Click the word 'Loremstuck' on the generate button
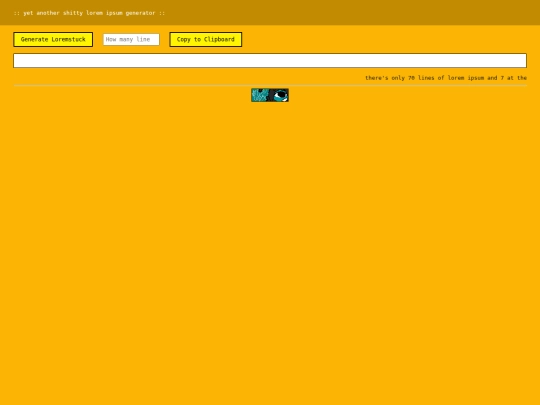The image size is (540, 405). 68,39
